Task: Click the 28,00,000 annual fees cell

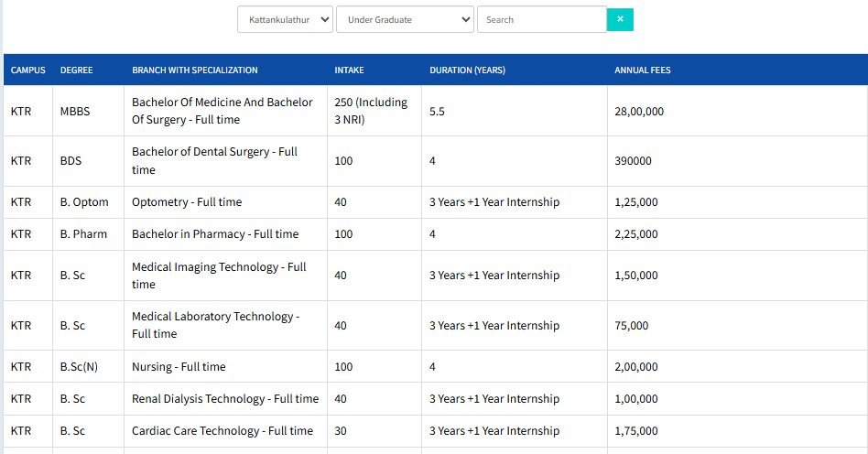Action: point(639,112)
